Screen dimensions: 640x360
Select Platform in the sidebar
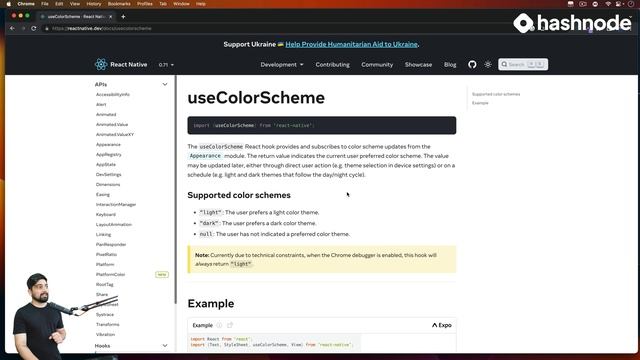coord(105,264)
